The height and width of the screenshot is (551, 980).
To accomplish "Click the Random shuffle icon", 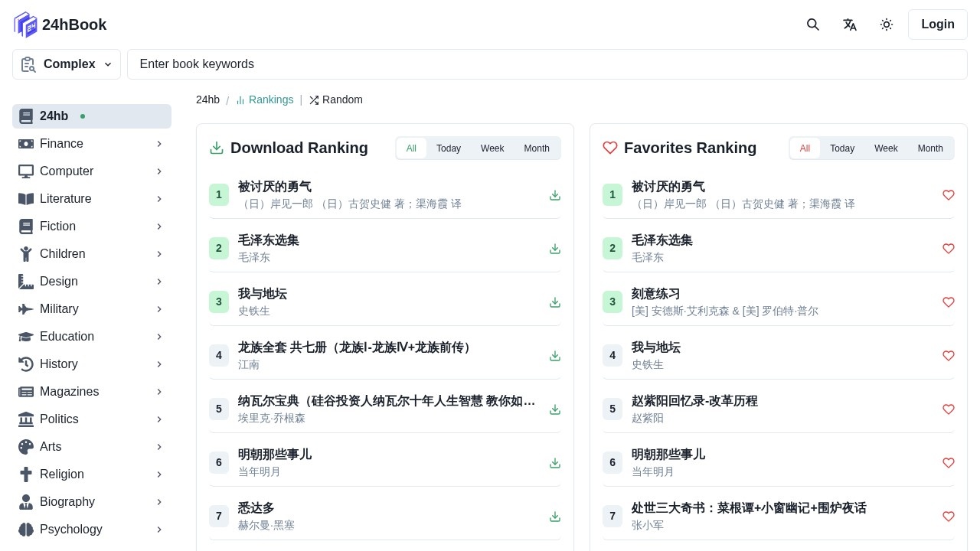I will click(314, 99).
